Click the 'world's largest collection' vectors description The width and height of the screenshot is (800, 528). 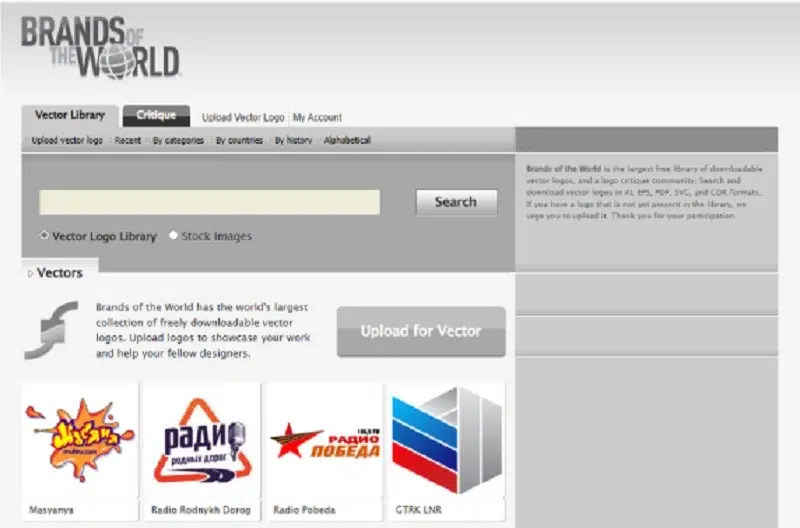click(x=203, y=330)
